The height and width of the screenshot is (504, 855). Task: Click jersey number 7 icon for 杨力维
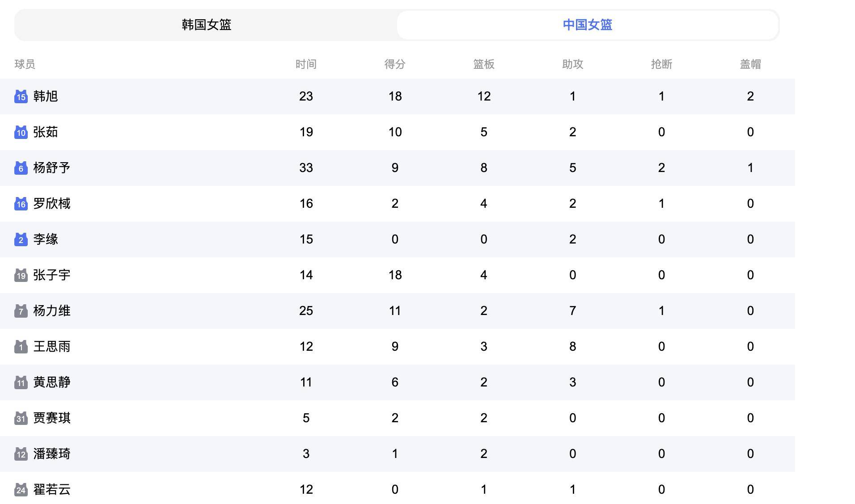click(20, 311)
